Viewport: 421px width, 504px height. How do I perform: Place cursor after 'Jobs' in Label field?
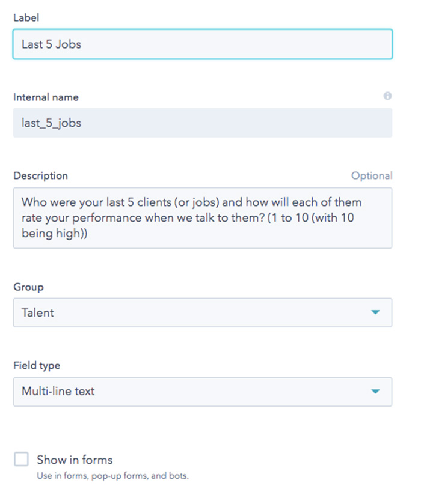pos(82,44)
